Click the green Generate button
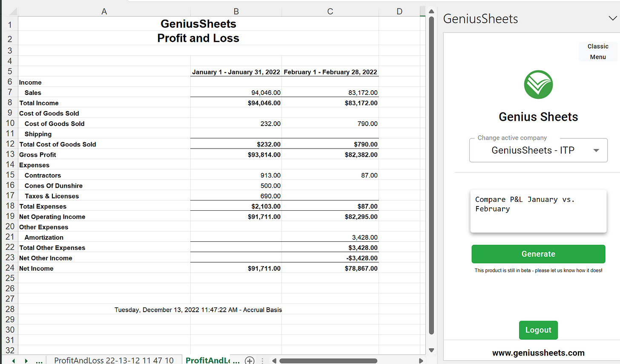The image size is (620, 364). [x=538, y=254]
